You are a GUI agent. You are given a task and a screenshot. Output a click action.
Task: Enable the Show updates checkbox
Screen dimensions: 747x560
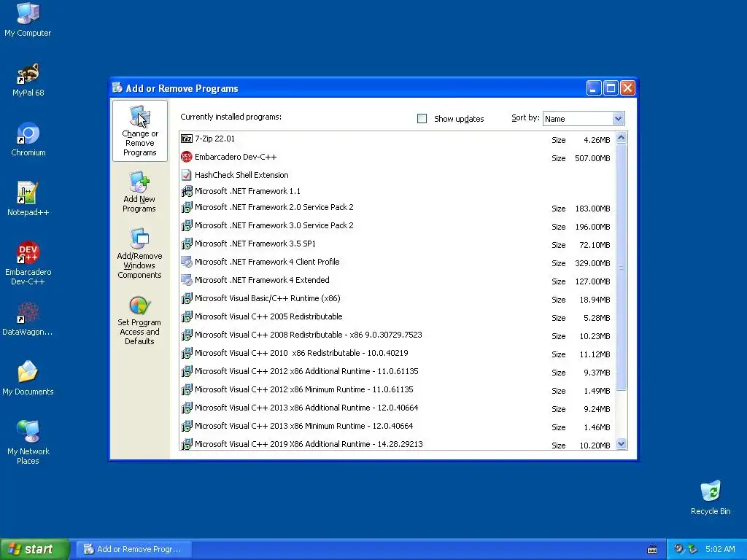(422, 119)
